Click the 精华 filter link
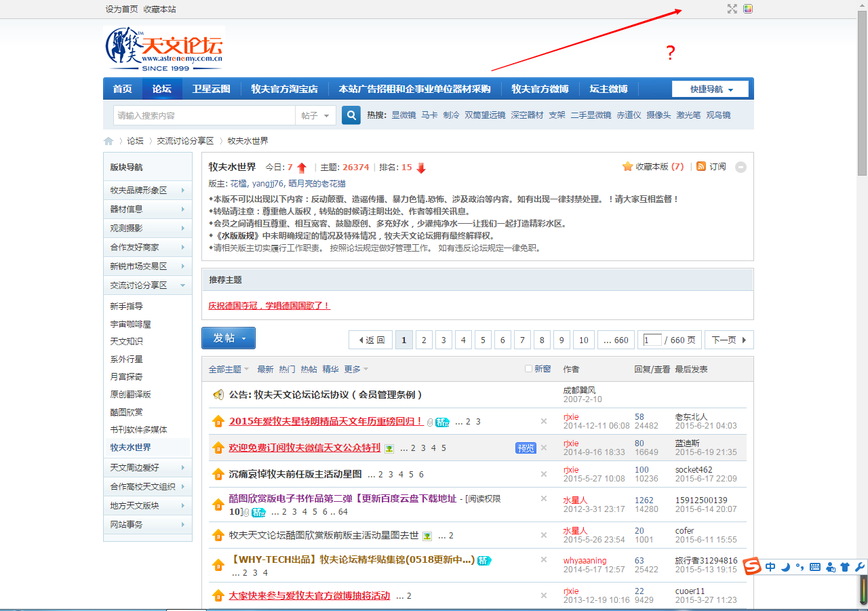The width and height of the screenshot is (868, 611). pyautogui.click(x=330, y=369)
